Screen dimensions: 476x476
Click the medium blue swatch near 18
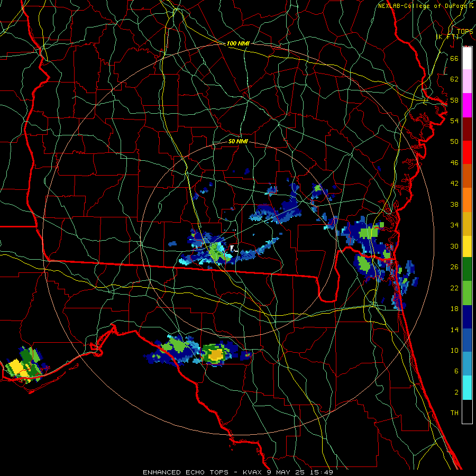point(467,340)
